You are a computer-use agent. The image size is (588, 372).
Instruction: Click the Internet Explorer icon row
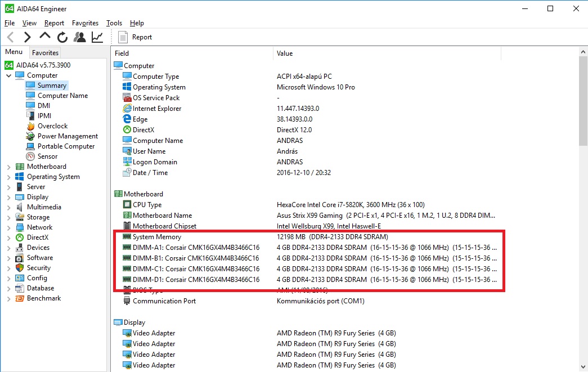click(x=127, y=109)
